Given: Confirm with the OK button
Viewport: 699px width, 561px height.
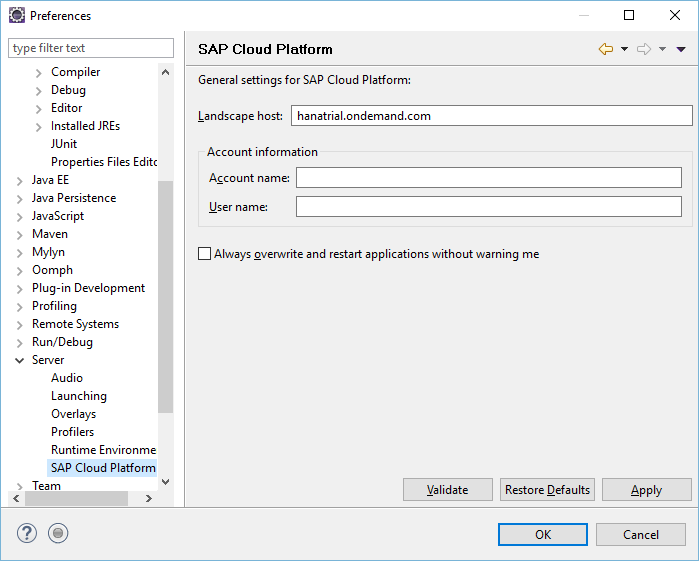Looking at the screenshot, I should click(x=543, y=534).
